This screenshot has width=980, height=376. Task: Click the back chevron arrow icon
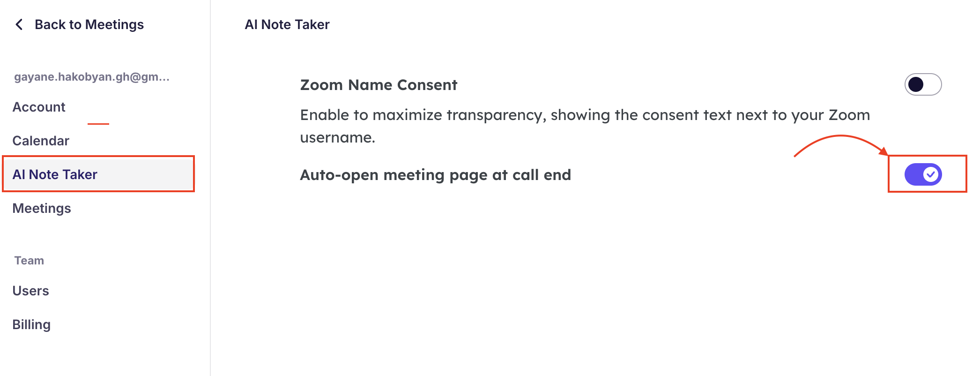tap(19, 24)
